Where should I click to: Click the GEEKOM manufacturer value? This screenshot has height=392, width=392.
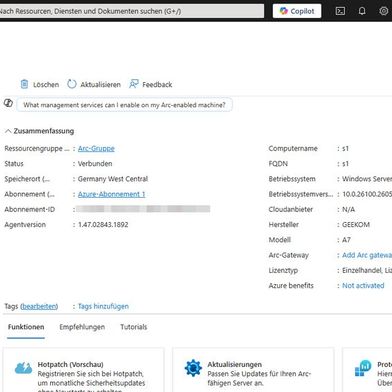pos(356,225)
